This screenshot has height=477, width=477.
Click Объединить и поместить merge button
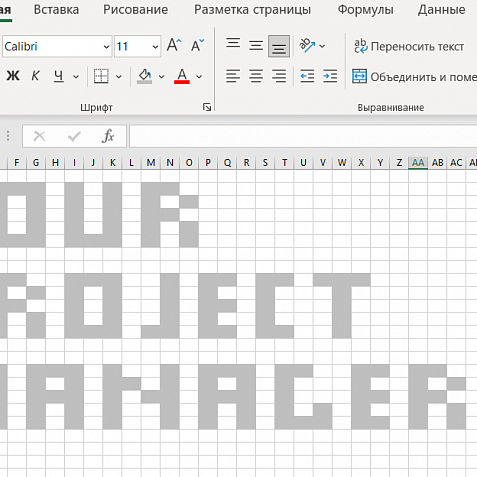point(414,77)
